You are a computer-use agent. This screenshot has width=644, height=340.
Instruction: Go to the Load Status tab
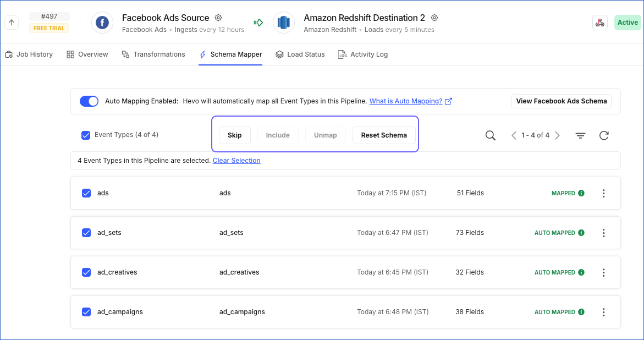300,54
